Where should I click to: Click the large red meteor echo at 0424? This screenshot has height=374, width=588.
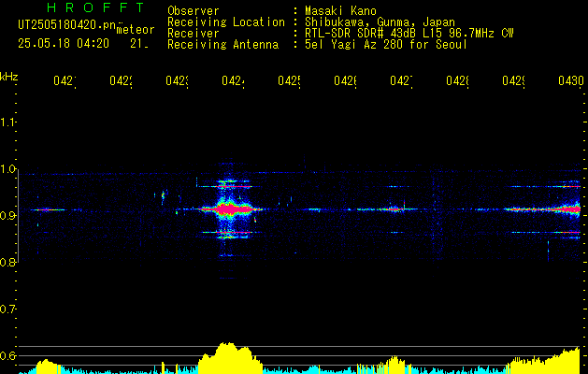click(230, 209)
